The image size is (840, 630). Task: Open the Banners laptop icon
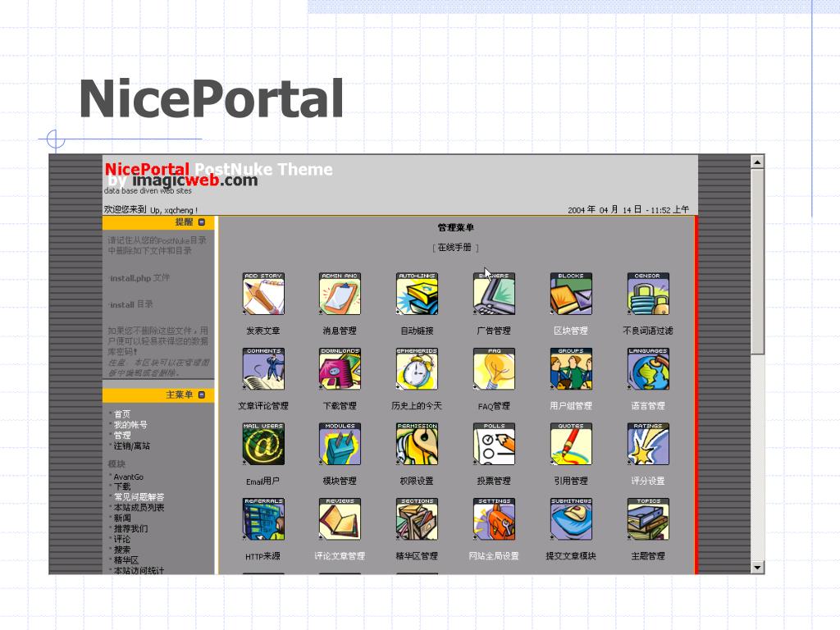click(494, 294)
